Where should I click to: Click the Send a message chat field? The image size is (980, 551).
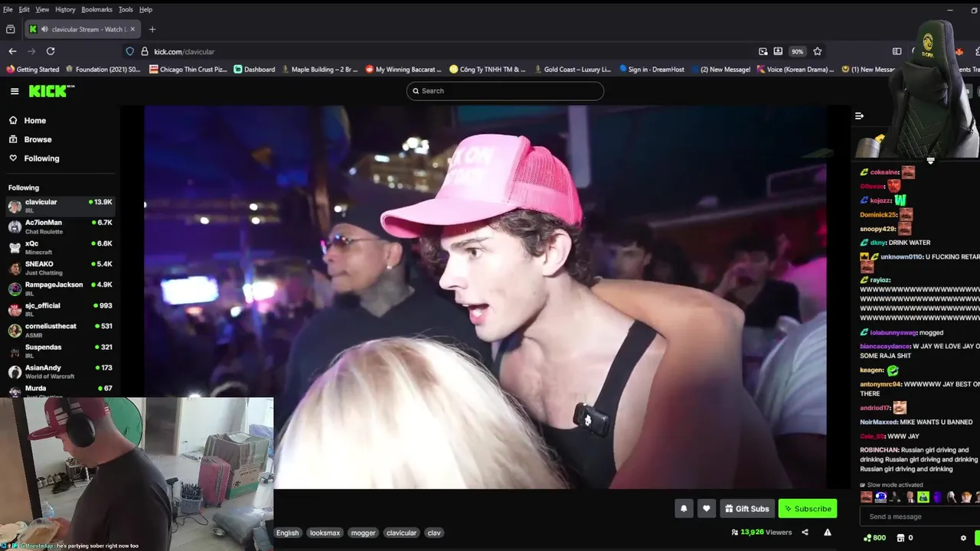coord(919,517)
